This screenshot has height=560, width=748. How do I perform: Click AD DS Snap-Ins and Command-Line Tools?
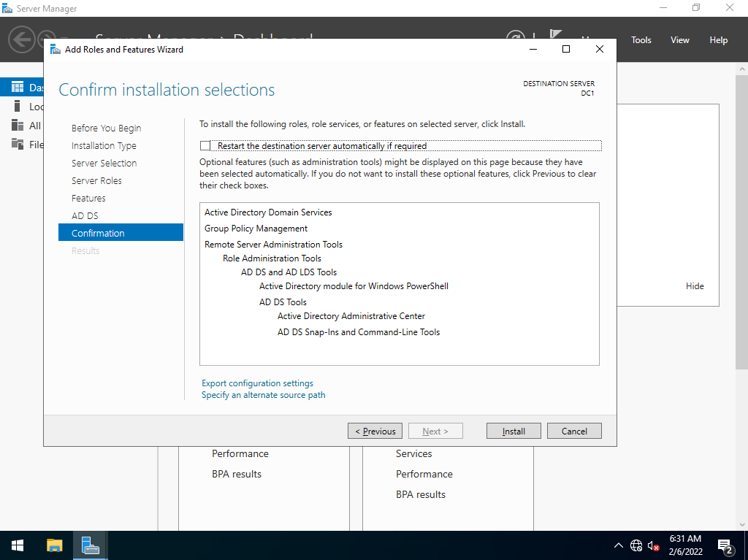pyautogui.click(x=358, y=332)
